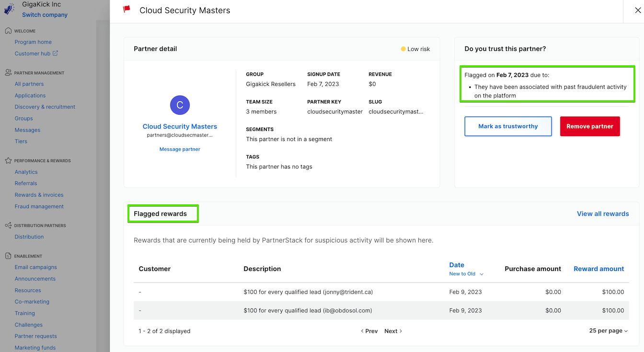Click the partner's circular C avatar
This screenshot has width=644, height=352.
coord(180,105)
